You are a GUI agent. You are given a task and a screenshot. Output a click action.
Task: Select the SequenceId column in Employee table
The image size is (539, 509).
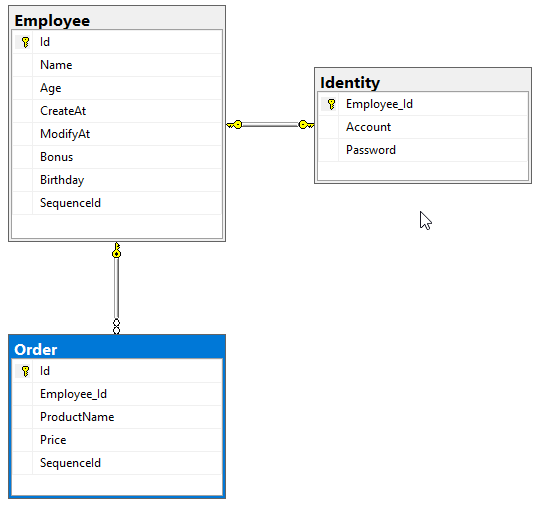(x=117, y=203)
